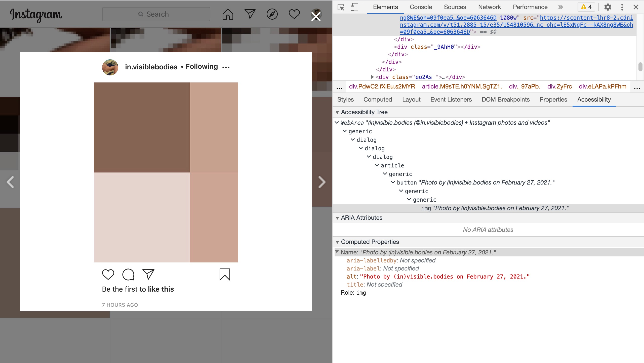Collapse the article node in accessibility tree
Image resolution: width=644 pixels, height=363 pixels.
coord(377,165)
